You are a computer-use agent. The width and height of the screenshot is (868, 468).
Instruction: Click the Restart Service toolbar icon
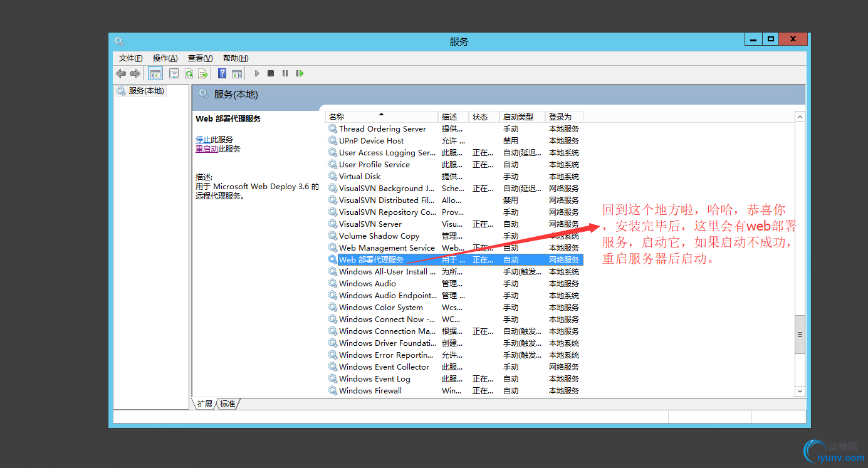[300, 73]
